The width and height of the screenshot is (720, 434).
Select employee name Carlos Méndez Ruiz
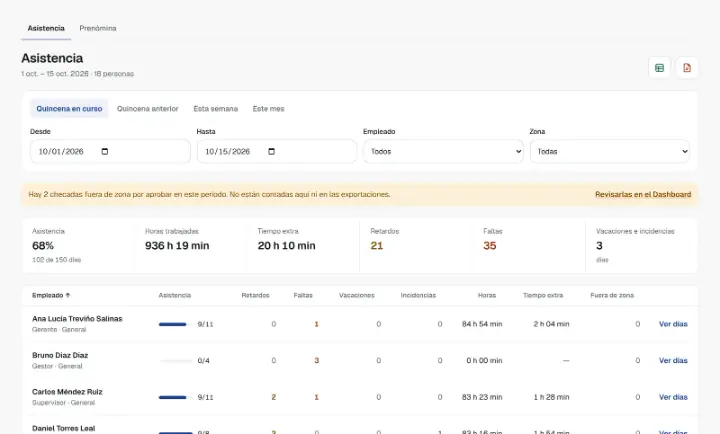coord(67,392)
